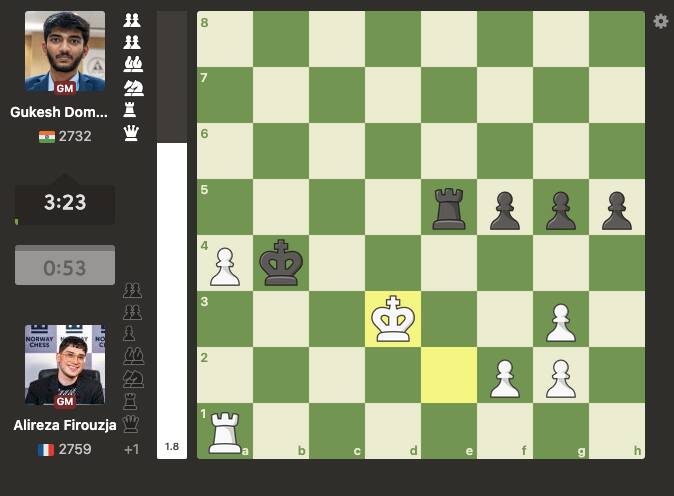Click Firouzja's captured black knights icon
Image resolution: width=674 pixels, height=496 pixels.
coord(134,379)
